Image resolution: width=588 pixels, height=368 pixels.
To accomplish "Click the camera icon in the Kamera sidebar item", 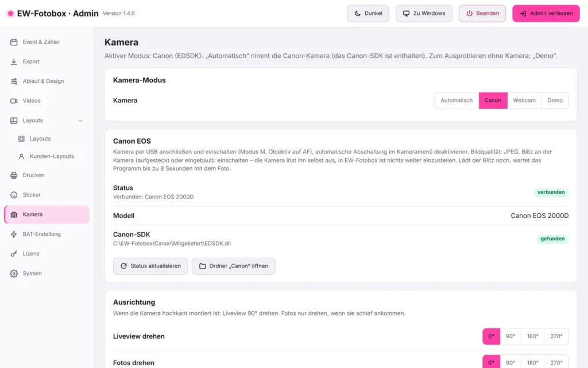I will point(14,214).
